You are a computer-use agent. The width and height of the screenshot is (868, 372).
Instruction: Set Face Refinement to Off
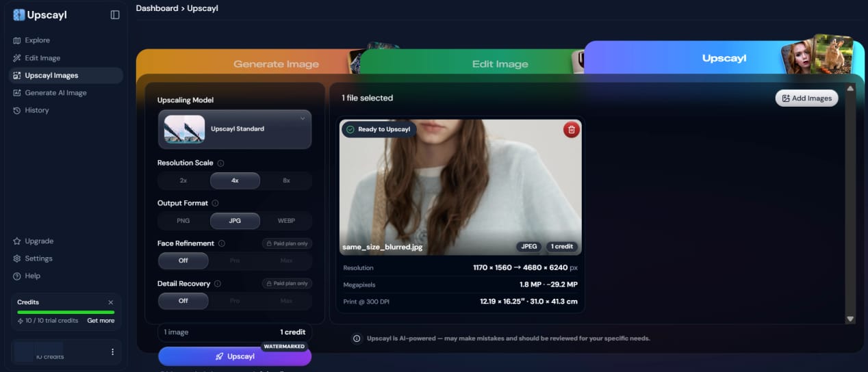click(x=183, y=261)
